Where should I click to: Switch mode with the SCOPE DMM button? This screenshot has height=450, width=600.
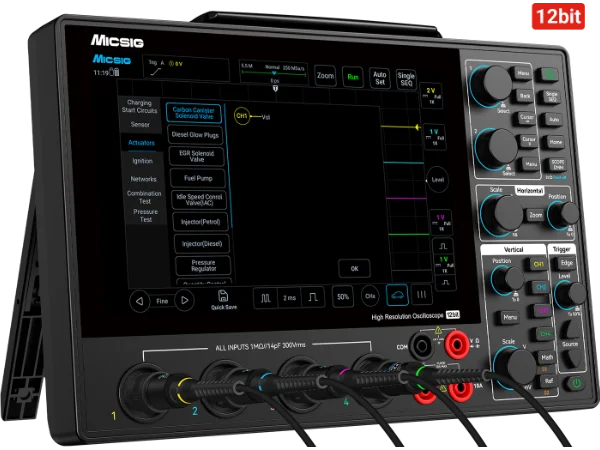tap(558, 165)
